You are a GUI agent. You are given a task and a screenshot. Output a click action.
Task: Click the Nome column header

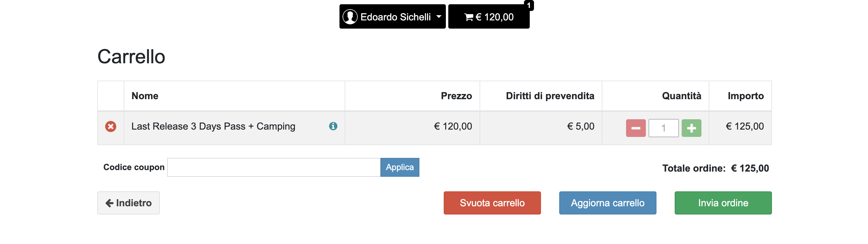(x=145, y=96)
